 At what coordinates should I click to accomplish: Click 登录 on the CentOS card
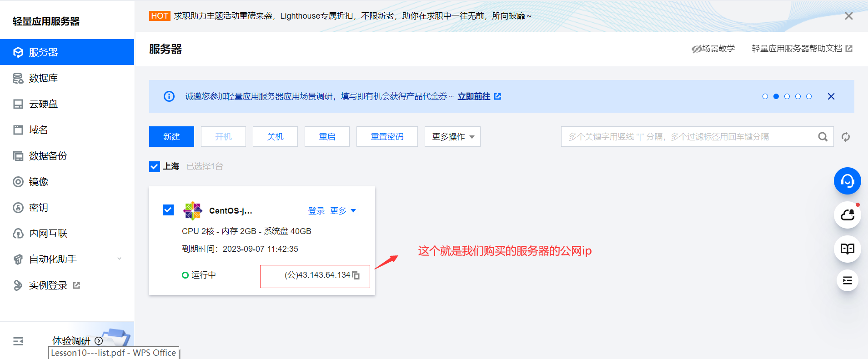[x=316, y=211]
